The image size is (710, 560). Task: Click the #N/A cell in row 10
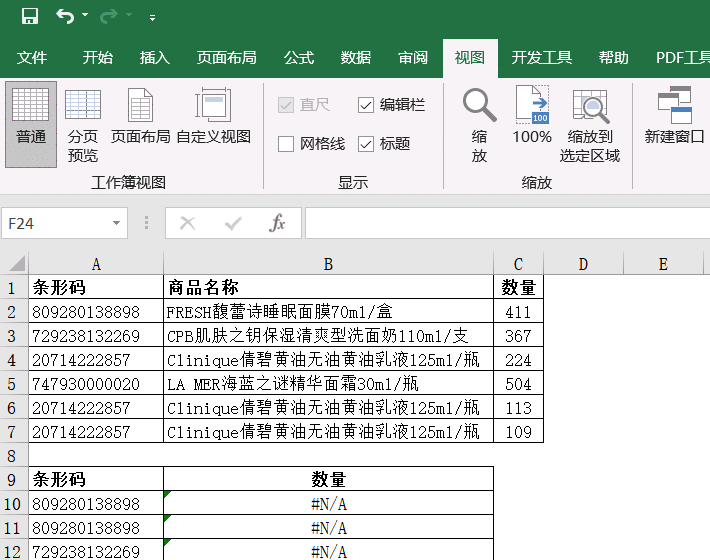tap(328, 503)
